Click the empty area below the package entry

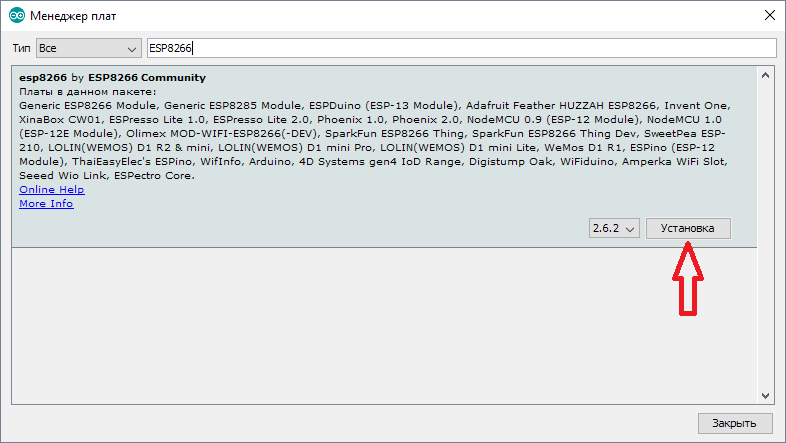tap(384, 326)
